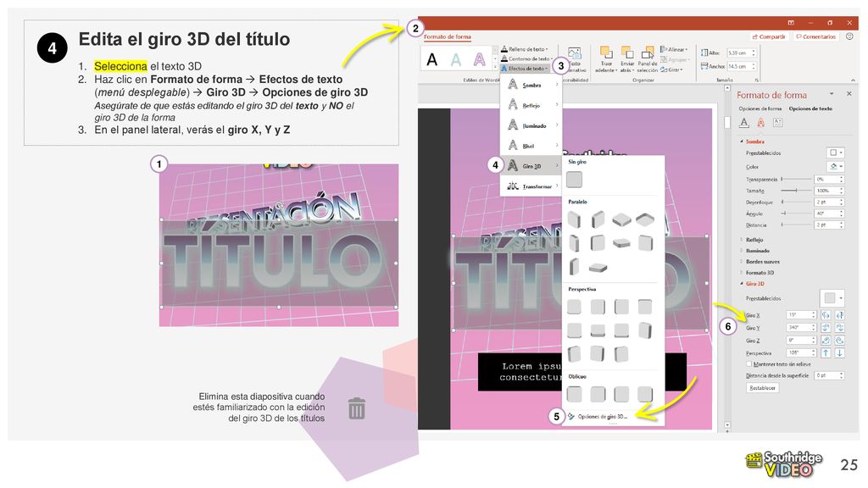Open the Relleno de texto dropdown
868x488 pixels.
524,49
